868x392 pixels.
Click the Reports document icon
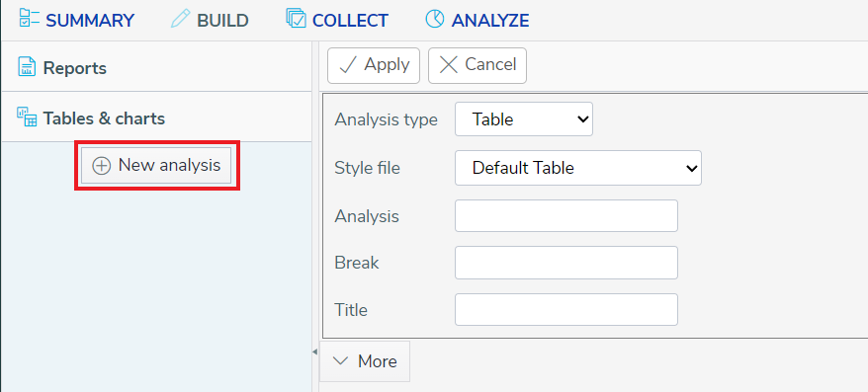pyautogui.click(x=27, y=66)
